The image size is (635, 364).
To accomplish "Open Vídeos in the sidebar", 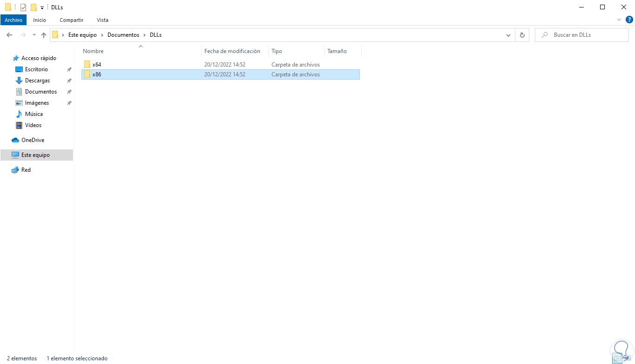I will click(x=33, y=125).
